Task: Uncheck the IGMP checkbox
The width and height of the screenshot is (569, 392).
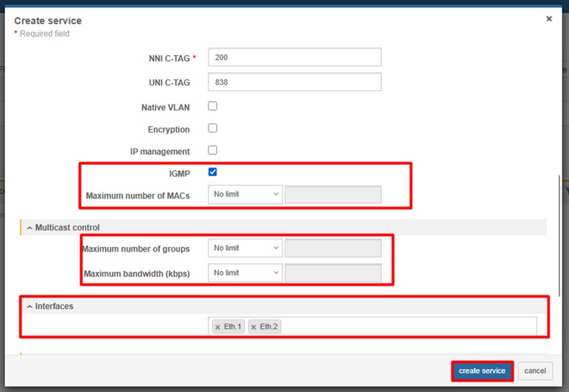Action: (213, 172)
